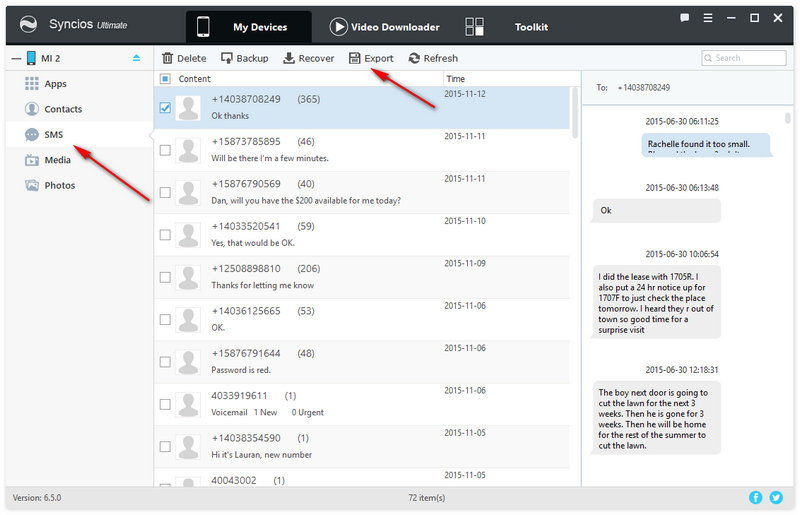Refresh the message list

tap(433, 58)
